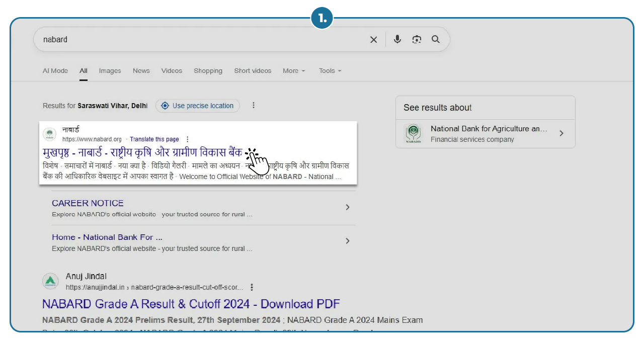
Task: Open National Bank for Agriculture panel arrow
Action: click(x=561, y=133)
